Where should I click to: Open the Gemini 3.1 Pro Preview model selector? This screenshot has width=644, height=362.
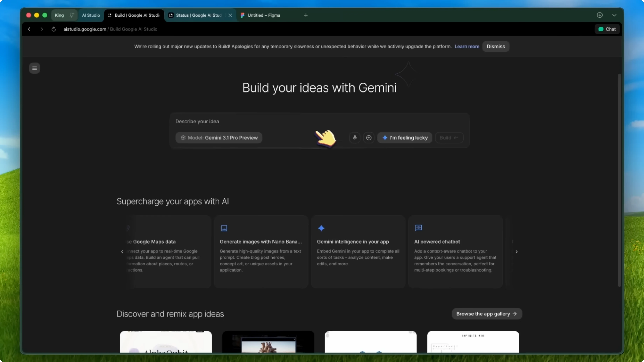point(219,138)
